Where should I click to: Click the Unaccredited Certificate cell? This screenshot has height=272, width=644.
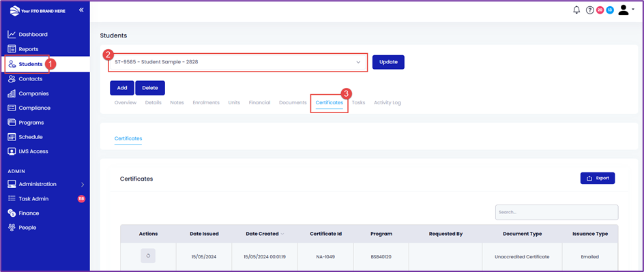(522, 257)
